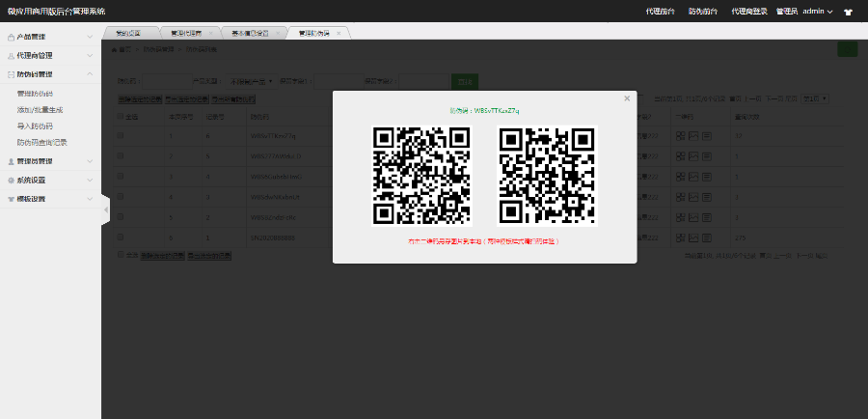Go to 代理前台 in the top bar
This screenshot has height=419, width=868.
coord(660,12)
